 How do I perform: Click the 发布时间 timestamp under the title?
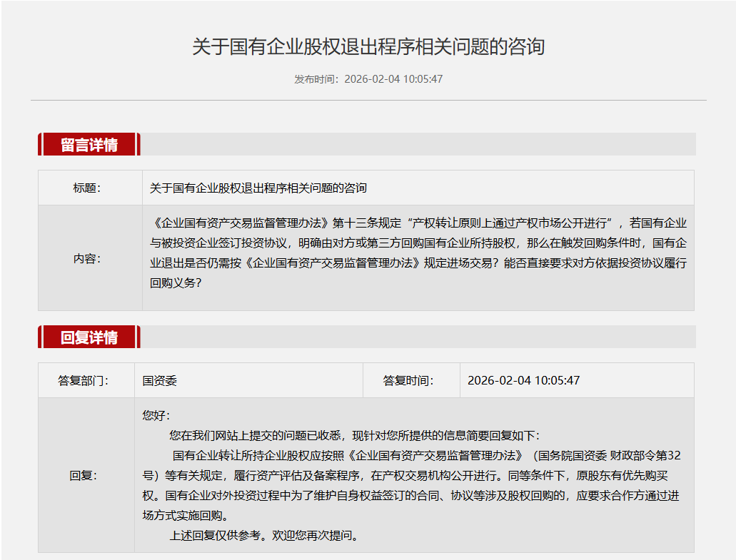(x=368, y=78)
